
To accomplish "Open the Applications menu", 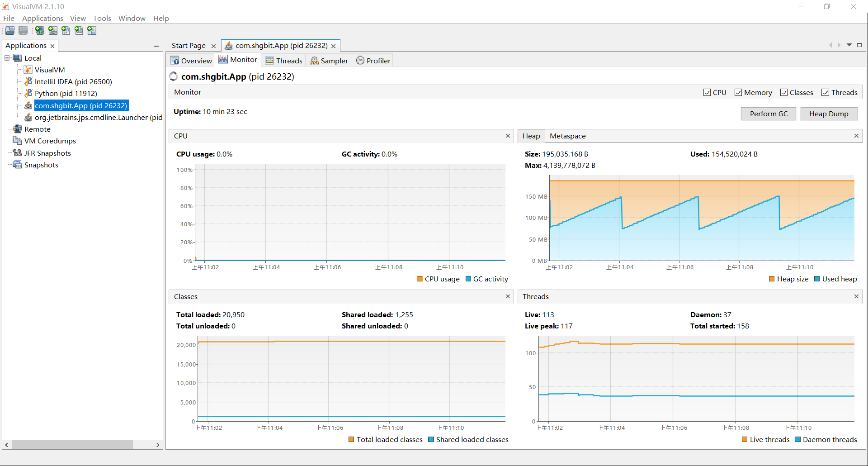I will point(42,18).
